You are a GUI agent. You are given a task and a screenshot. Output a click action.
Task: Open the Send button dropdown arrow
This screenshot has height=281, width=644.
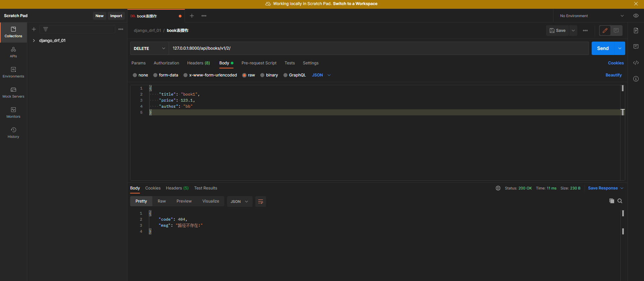620,48
